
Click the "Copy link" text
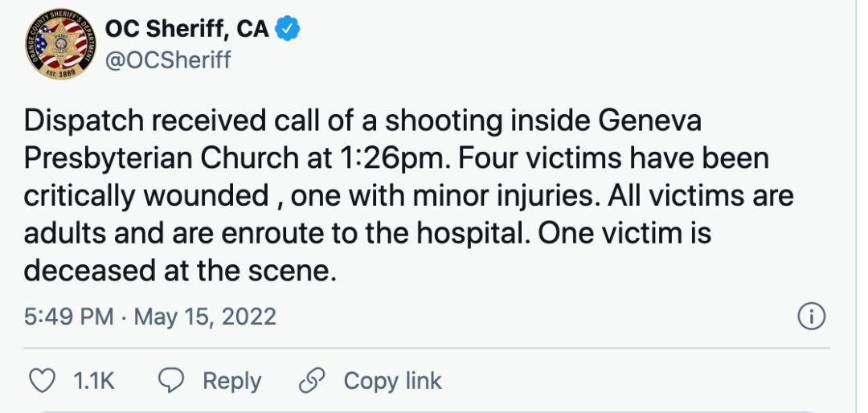393,380
